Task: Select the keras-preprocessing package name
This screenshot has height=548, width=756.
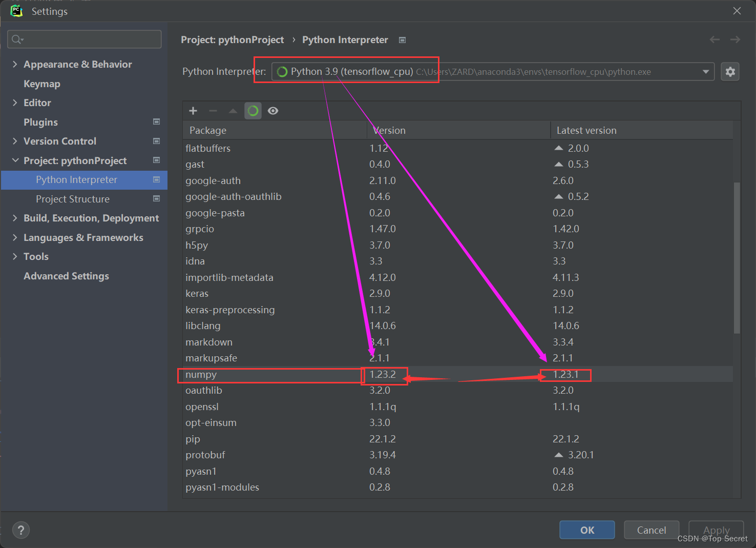Action: point(230,310)
